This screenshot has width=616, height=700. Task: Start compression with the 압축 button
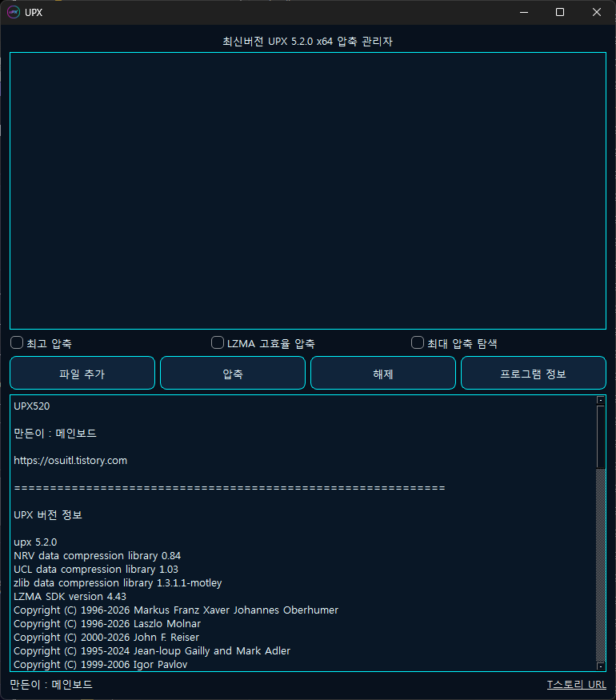(233, 374)
